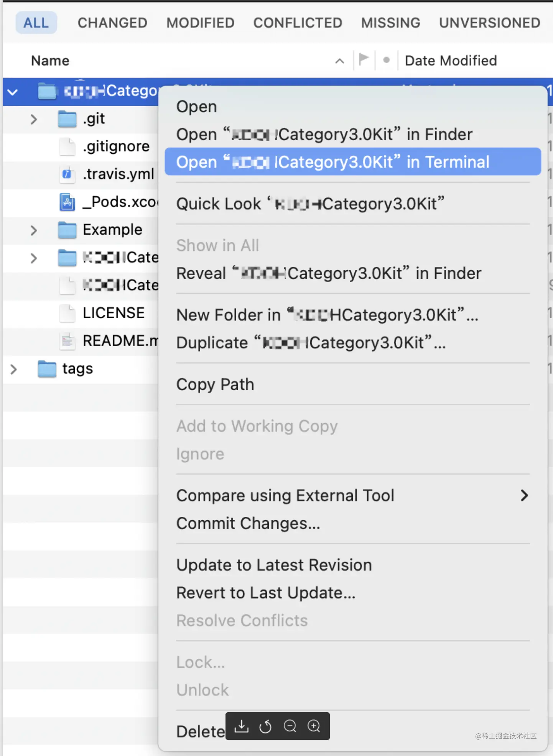Viewport: 553px width, 756px height.
Task: Click the rotate icon in the image overlay
Action: [265, 726]
